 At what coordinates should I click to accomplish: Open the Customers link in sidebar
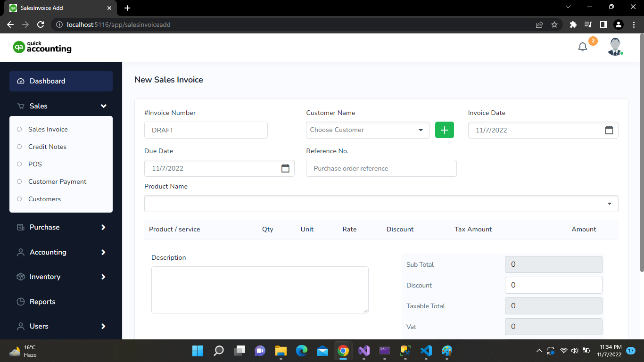(x=44, y=199)
